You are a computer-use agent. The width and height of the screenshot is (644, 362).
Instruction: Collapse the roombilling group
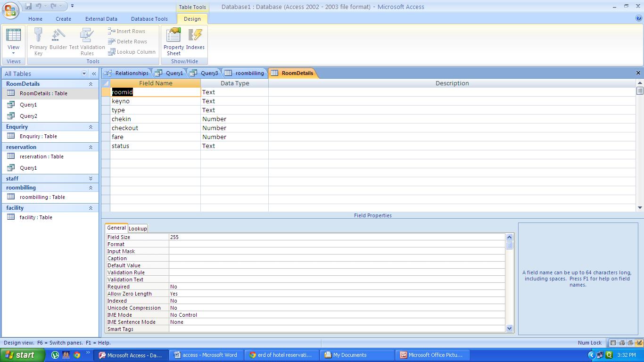click(x=91, y=188)
